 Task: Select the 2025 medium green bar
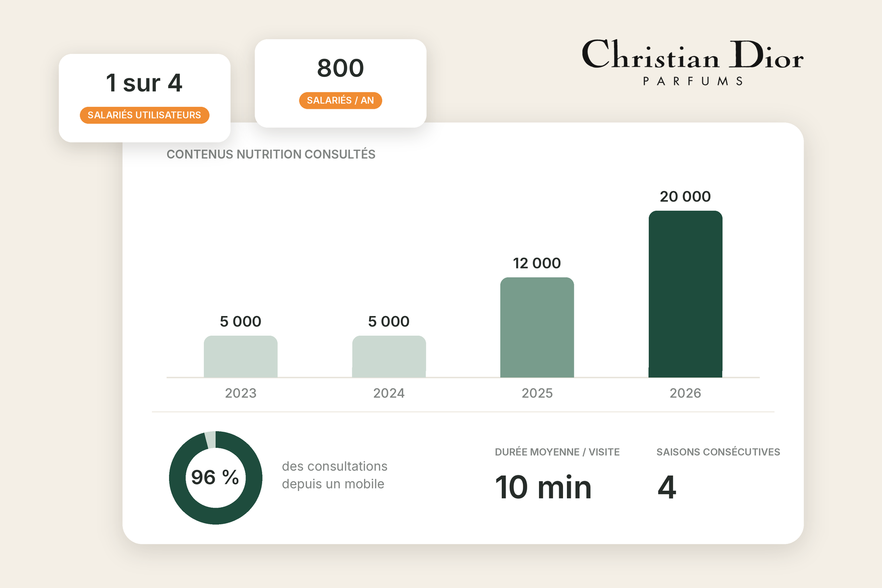[537, 327]
